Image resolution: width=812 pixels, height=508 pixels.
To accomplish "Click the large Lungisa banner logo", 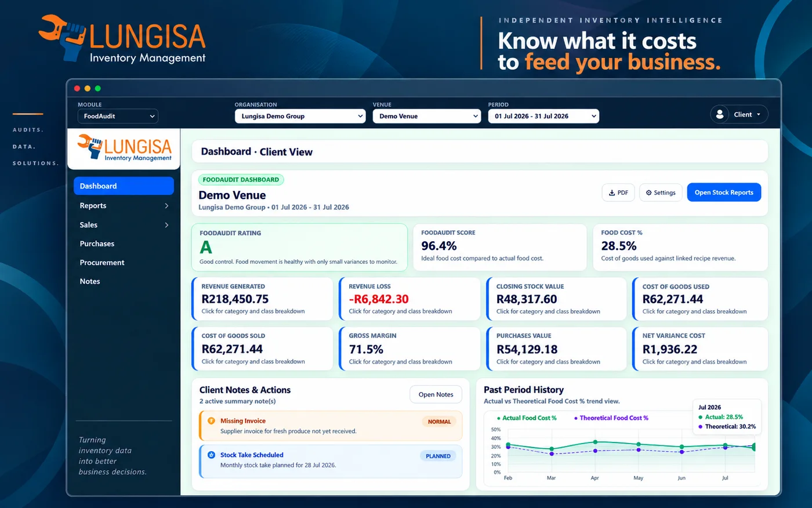I will pyautogui.click(x=122, y=38).
